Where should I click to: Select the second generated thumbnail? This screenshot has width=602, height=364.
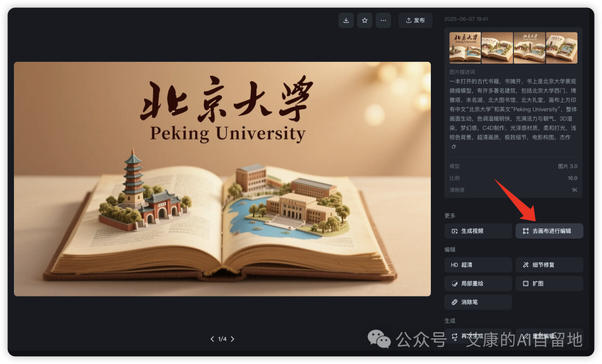tap(497, 47)
